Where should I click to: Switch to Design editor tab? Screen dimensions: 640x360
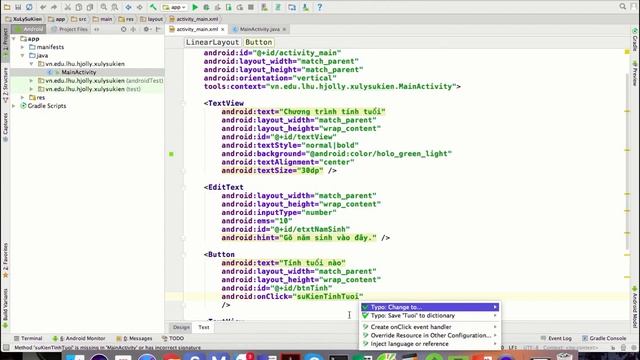click(181, 327)
